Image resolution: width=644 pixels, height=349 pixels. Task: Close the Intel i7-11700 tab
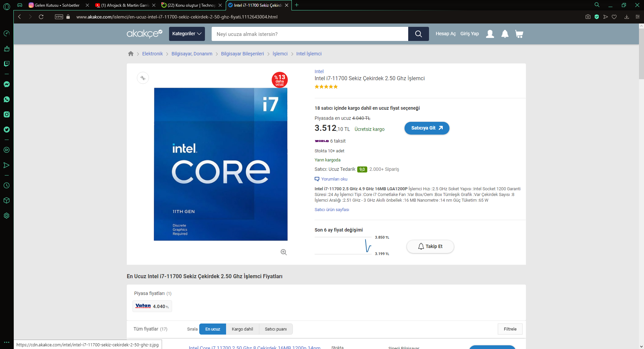[x=287, y=5]
